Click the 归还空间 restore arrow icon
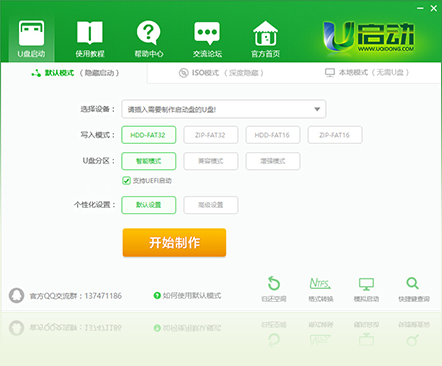Viewport: 442px width, 366px height. coord(274,283)
